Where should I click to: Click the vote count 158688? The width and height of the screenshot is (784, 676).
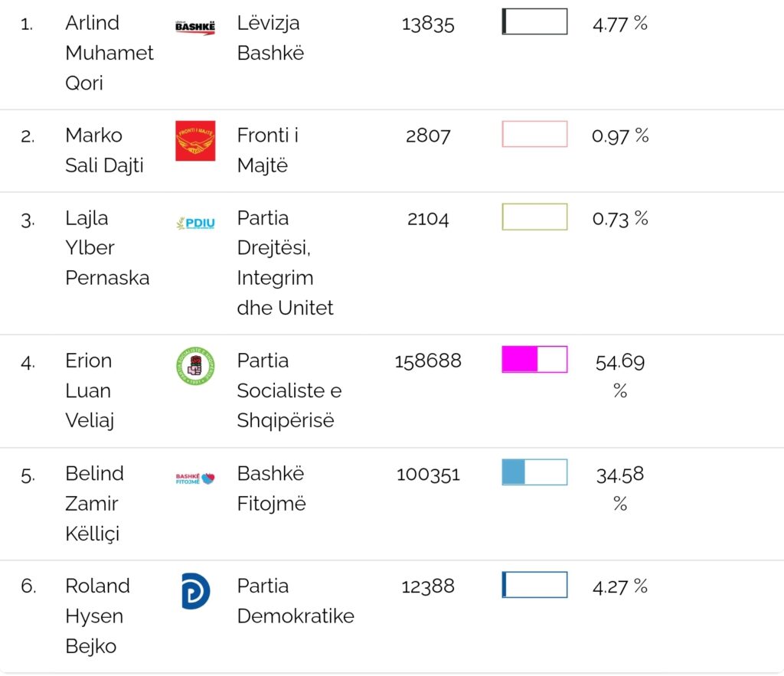click(x=428, y=361)
